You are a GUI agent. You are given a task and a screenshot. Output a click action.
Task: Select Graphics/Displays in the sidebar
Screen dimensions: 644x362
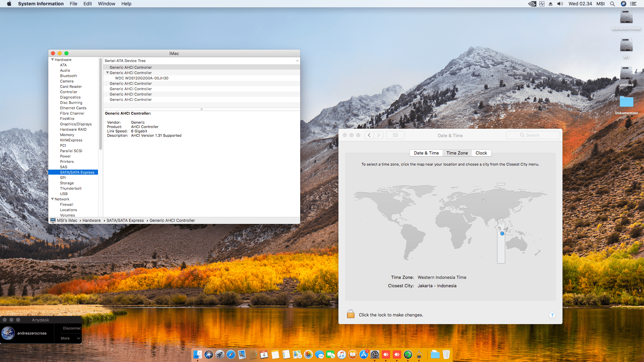75,124
